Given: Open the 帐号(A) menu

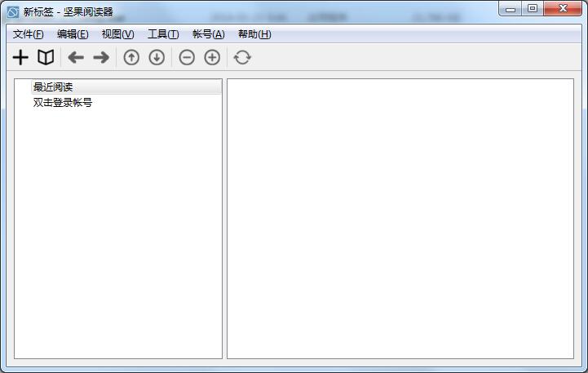Looking at the screenshot, I should 209,34.
